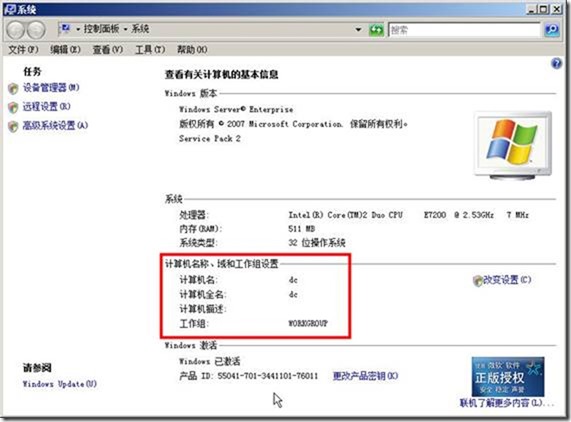Click the Windows Server Enterprise edition text

point(236,110)
